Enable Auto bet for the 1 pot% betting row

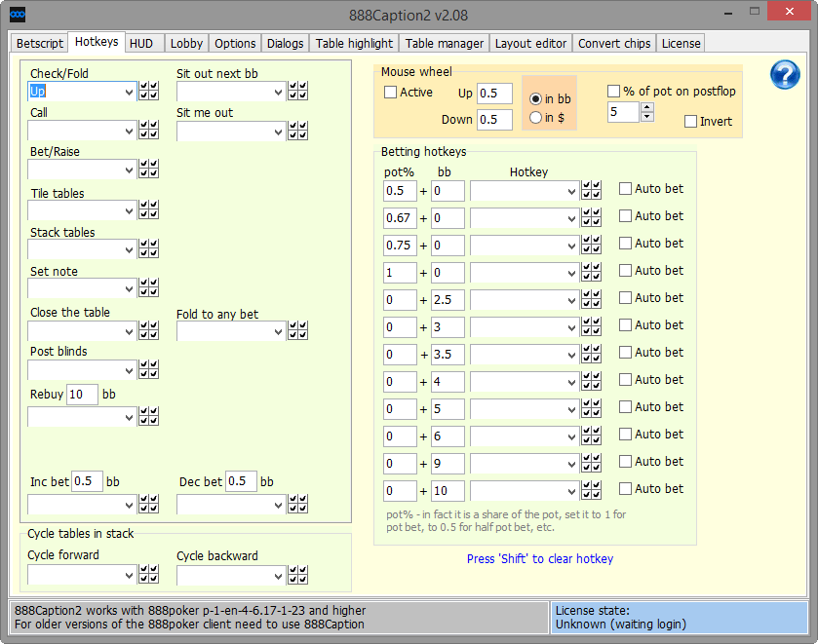(x=625, y=271)
